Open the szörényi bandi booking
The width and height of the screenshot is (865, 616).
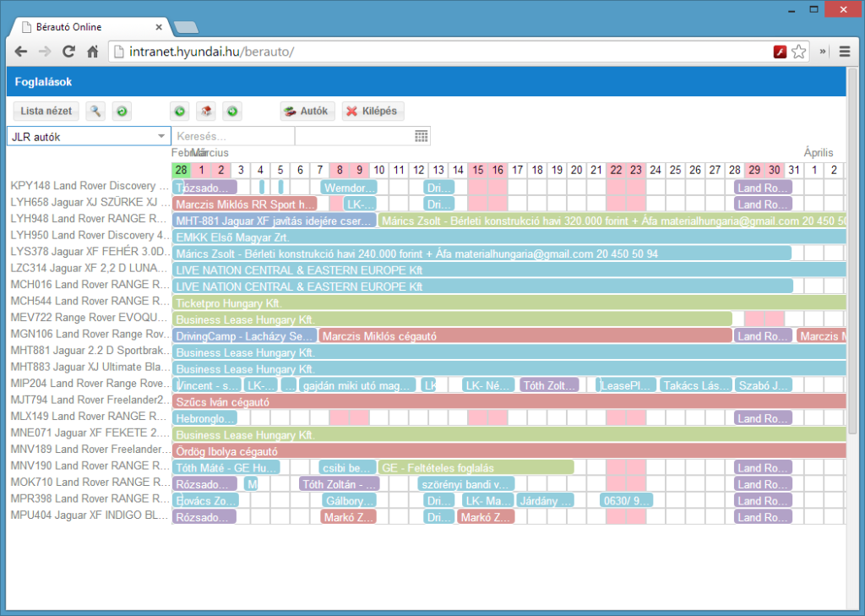pyautogui.click(x=466, y=485)
